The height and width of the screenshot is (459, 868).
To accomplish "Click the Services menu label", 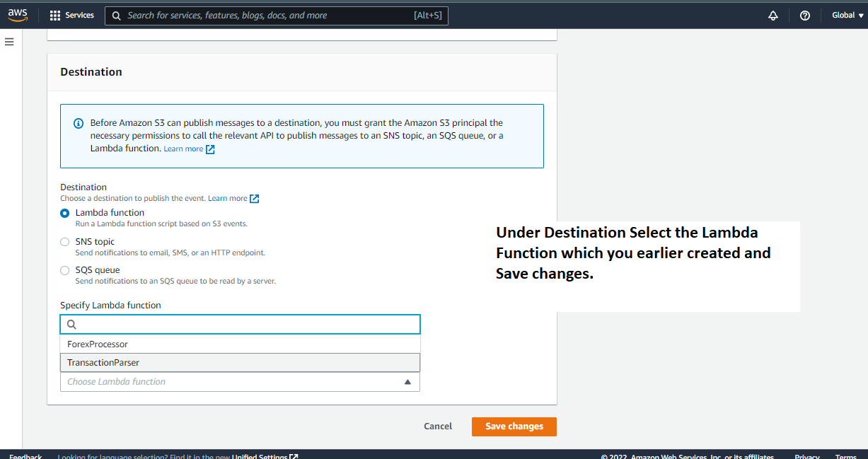I will pos(79,16).
